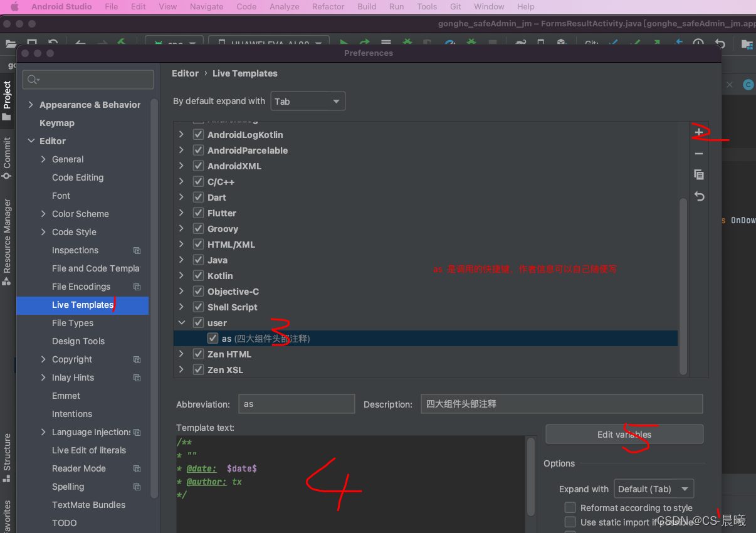Open Keymap settings page
Screen dimensions: 756x533
tap(57, 123)
